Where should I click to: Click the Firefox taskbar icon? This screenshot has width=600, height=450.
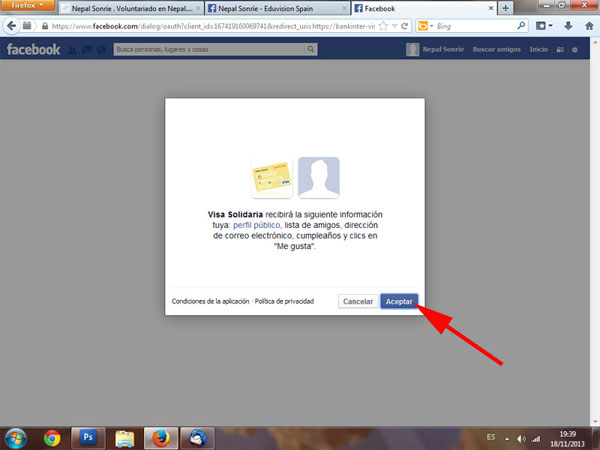161,438
